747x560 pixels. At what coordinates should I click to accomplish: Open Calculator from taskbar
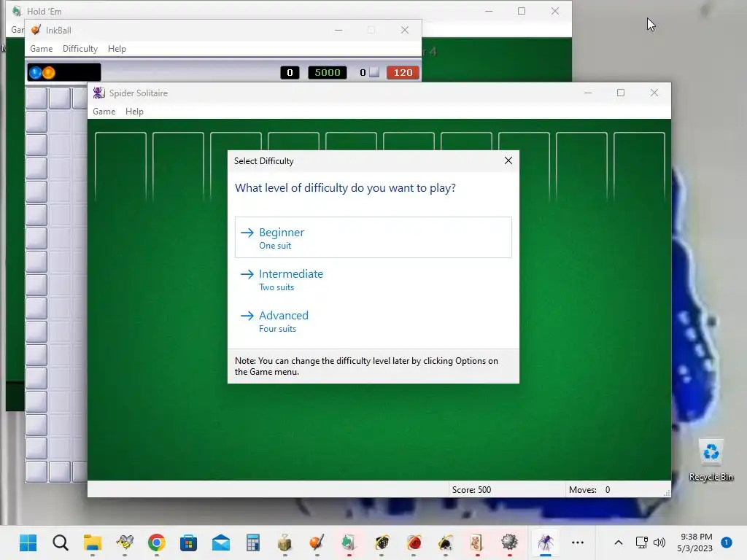point(253,542)
